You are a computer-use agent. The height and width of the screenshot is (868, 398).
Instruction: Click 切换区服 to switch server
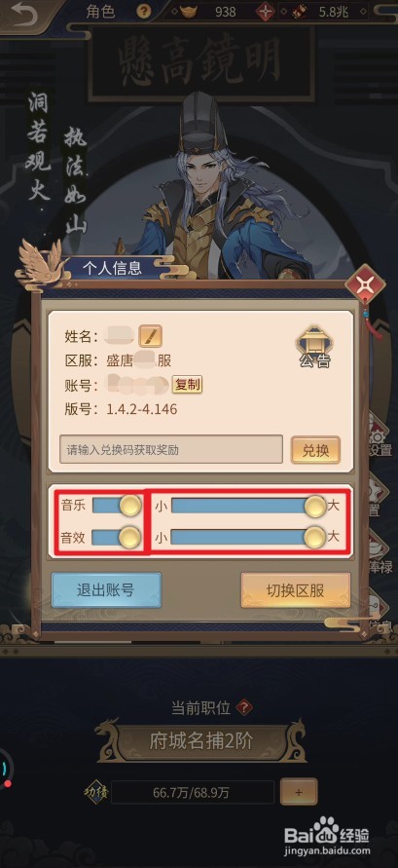tap(296, 590)
